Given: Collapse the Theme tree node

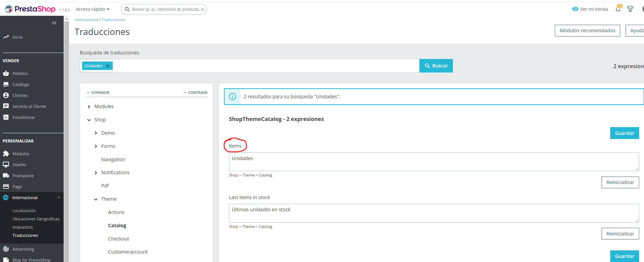Looking at the screenshot, I should tap(96, 199).
